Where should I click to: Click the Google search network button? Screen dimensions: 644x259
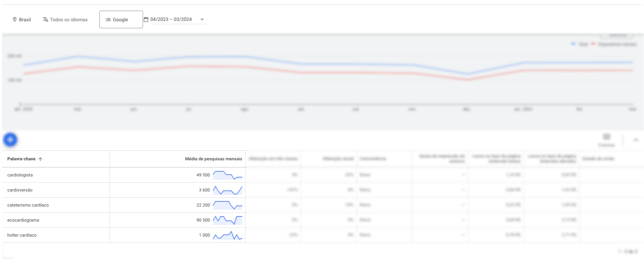[121, 19]
